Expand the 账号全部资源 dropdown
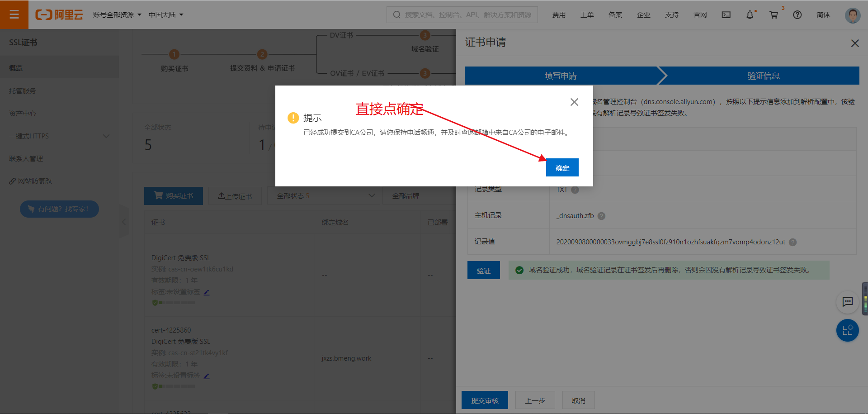868x414 pixels. [117, 15]
